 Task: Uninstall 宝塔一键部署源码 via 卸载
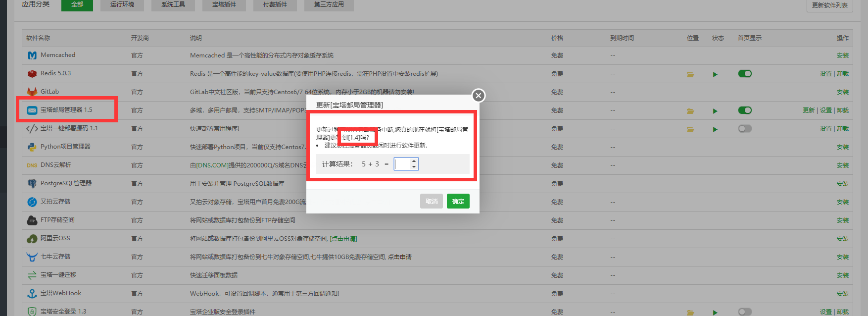pos(843,129)
